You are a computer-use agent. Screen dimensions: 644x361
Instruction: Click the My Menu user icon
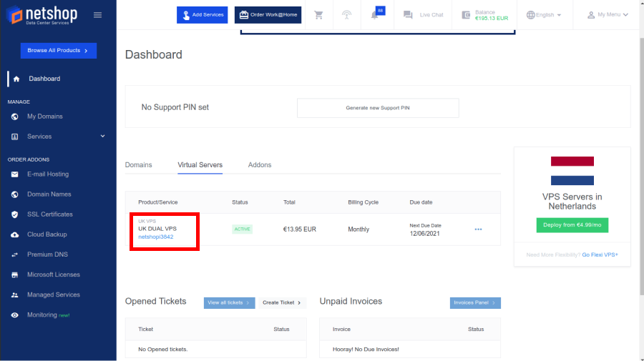(590, 15)
